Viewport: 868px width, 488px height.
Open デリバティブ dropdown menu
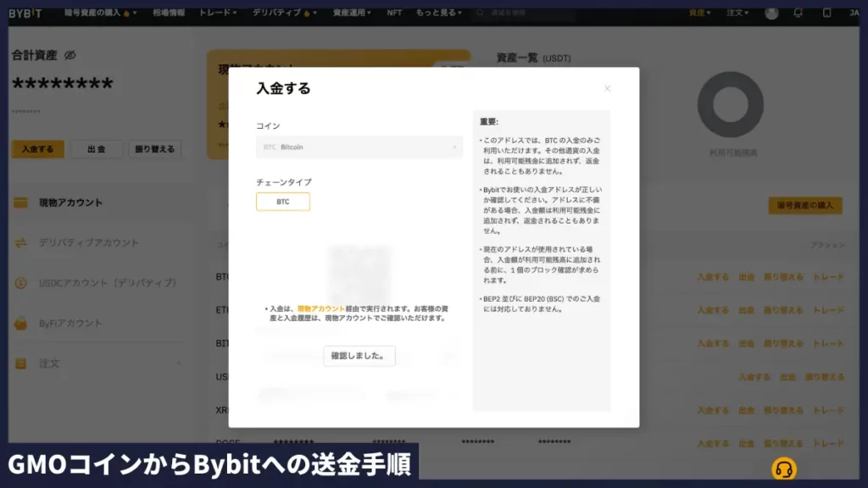coord(285,13)
